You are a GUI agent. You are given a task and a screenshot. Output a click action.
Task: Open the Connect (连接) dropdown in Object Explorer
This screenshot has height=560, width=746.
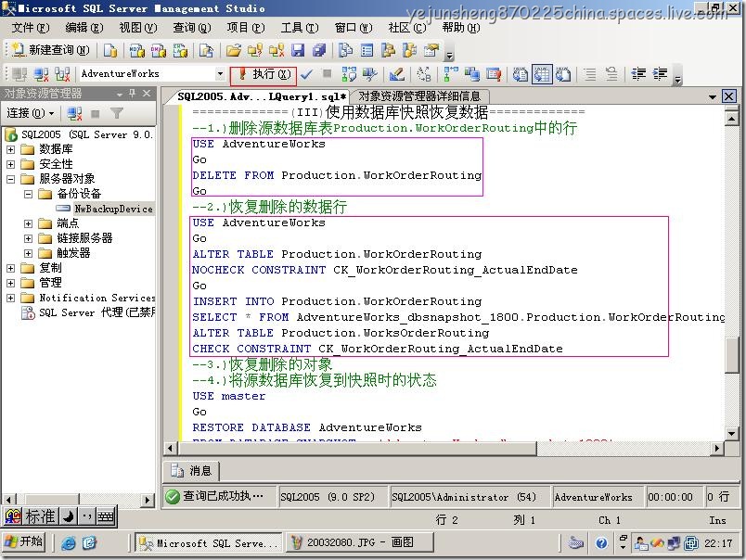[30, 113]
